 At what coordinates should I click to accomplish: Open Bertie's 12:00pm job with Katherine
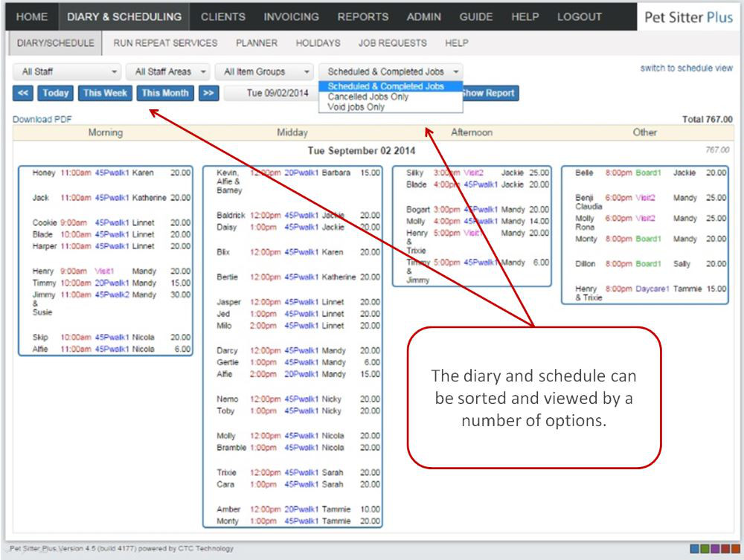point(298,277)
